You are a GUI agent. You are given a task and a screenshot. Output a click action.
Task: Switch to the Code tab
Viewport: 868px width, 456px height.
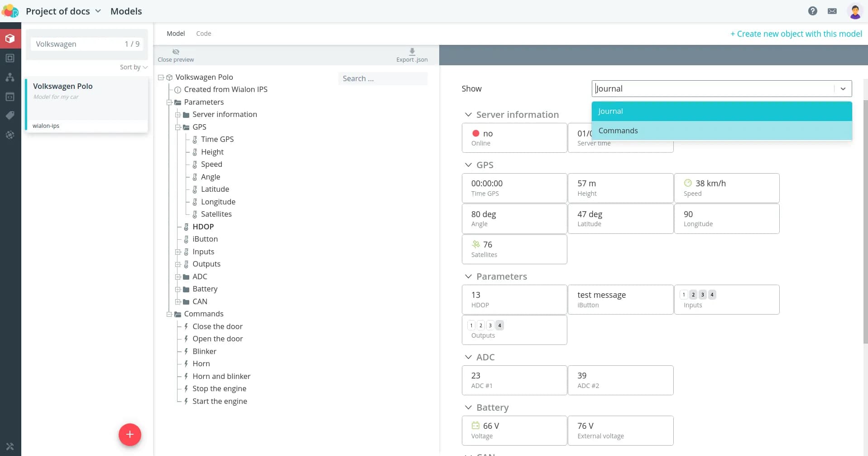point(203,34)
